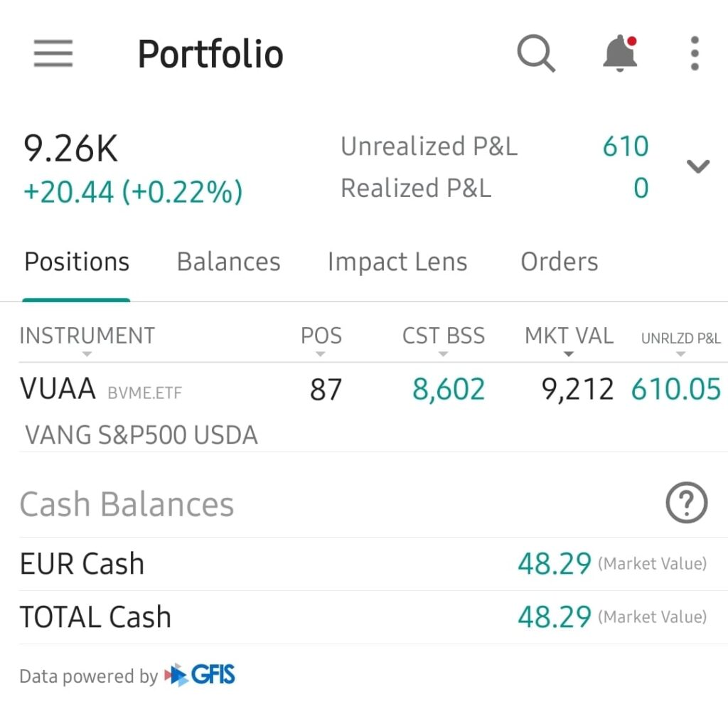Select the Positions tab
Screen dimensions: 728x709
tap(77, 262)
